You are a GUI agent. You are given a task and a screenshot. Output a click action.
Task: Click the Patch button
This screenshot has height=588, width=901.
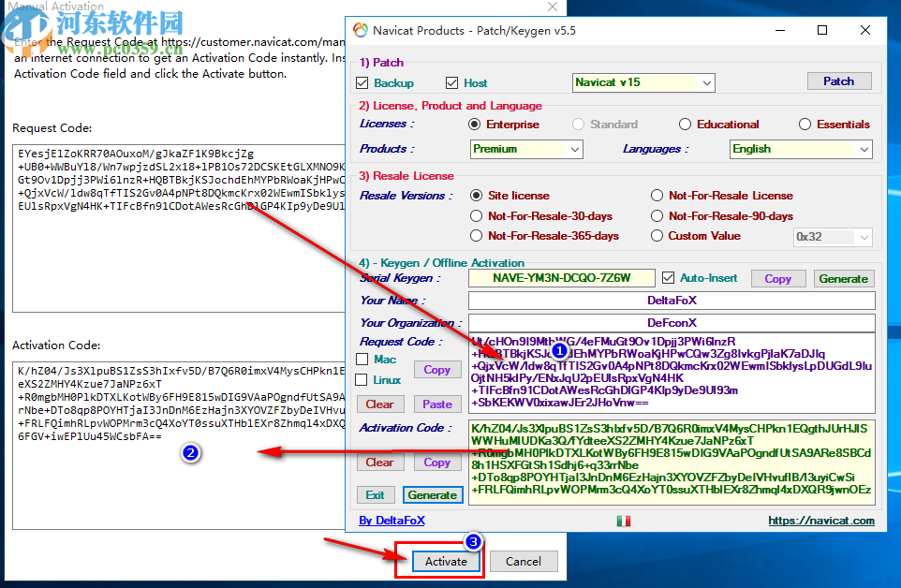point(839,81)
